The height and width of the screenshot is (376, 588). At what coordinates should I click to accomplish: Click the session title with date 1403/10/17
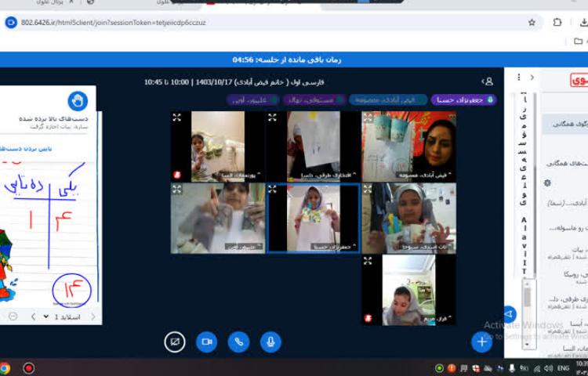click(234, 82)
